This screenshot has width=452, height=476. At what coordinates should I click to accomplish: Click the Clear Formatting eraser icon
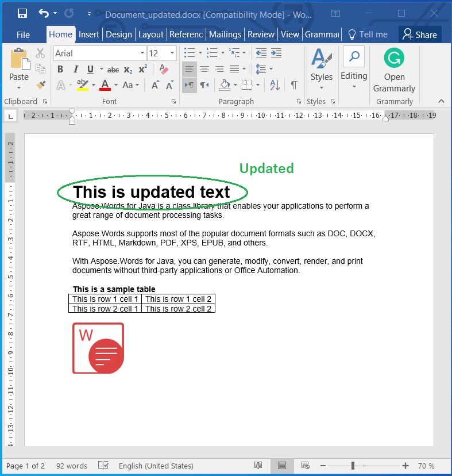164,70
